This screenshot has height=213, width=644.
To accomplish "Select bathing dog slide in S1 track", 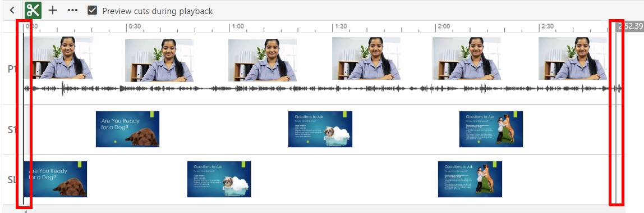I will pos(320,129).
